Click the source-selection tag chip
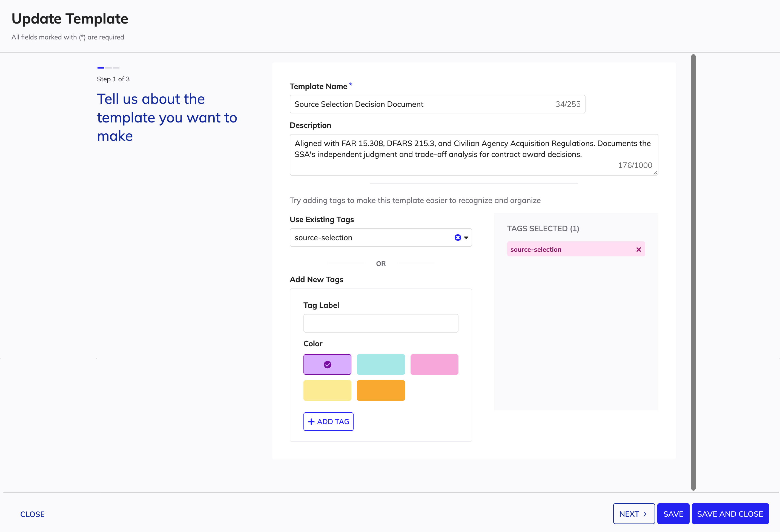This screenshot has height=532, width=780. coord(576,249)
